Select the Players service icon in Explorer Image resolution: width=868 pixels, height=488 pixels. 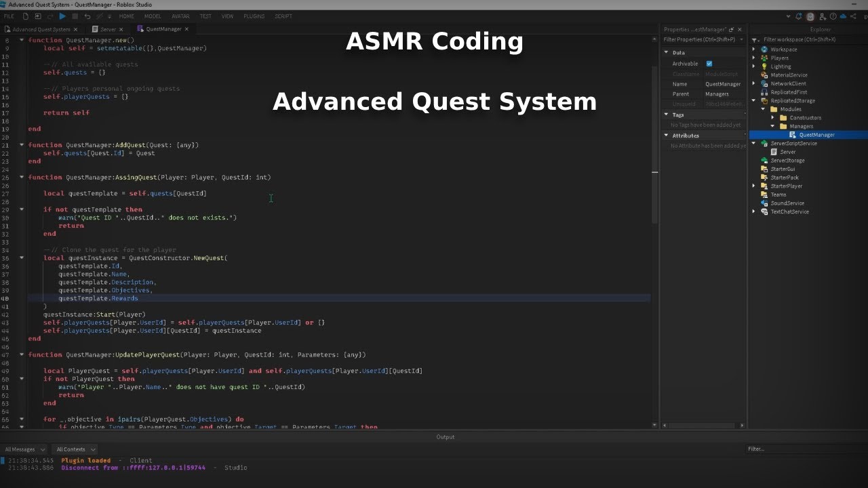coord(764,58)
